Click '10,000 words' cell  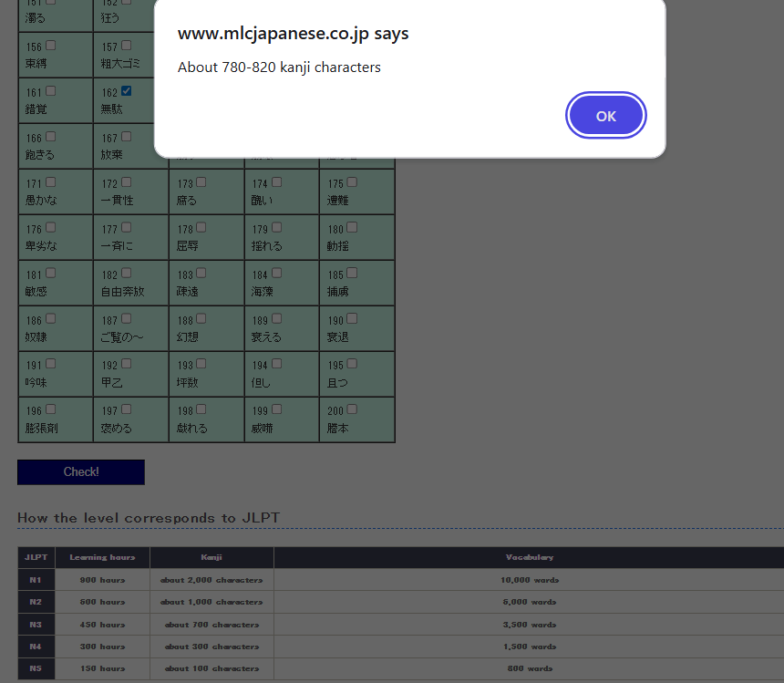click(x=530, y=580)
